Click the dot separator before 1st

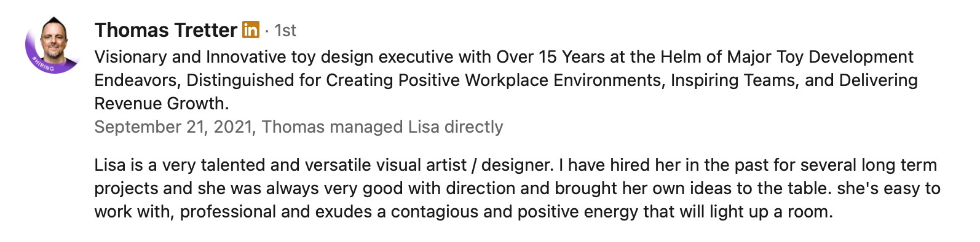point(267,31)
